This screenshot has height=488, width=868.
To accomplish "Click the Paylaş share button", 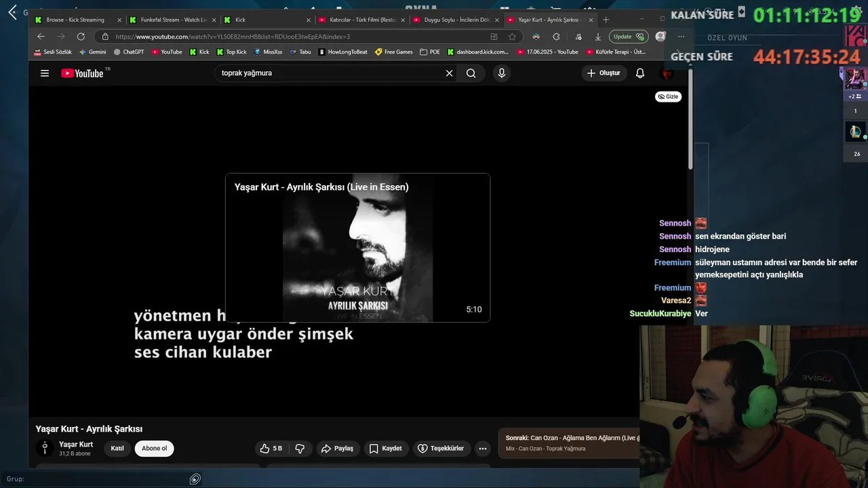I will pyautogui.click(x=338, y=449).
